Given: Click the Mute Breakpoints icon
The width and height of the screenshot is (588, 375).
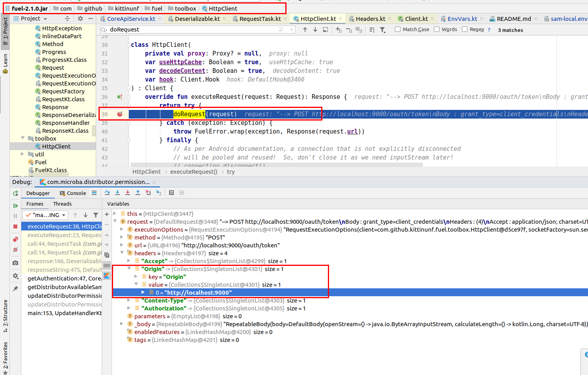Looking at the screenshot, I should [x=15, y=249].
